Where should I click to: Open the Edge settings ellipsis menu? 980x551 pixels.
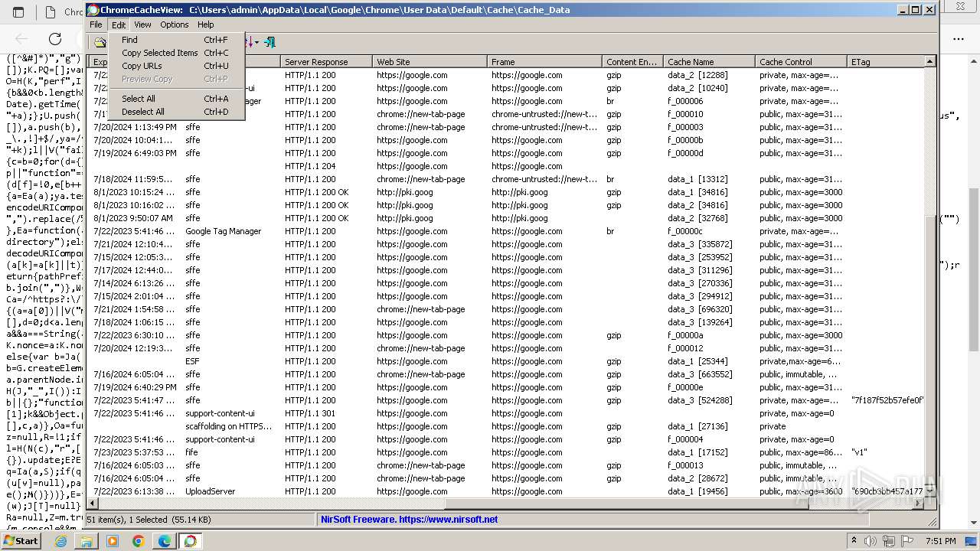[x=959, y=39]
